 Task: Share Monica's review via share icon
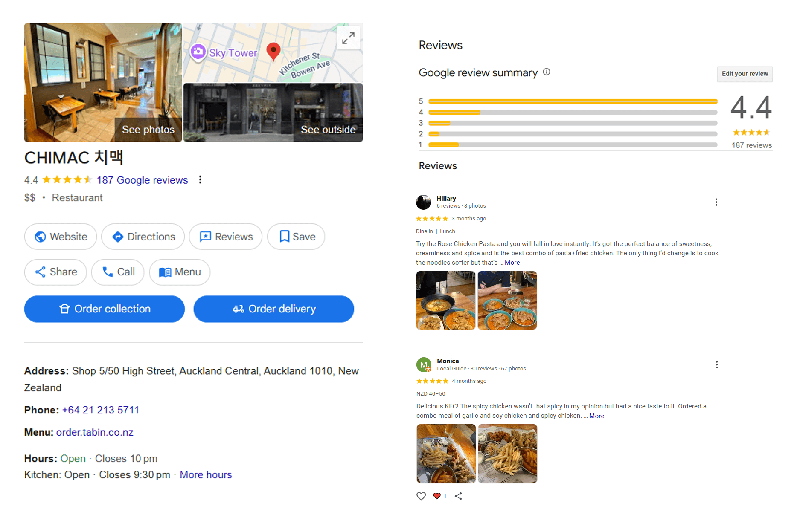coord(458,496)
